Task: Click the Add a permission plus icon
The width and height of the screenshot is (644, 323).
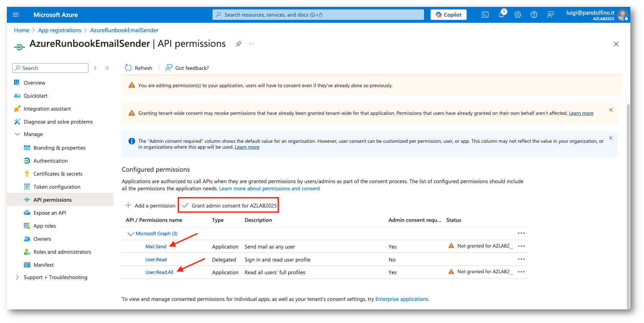Action: (128, 205)
